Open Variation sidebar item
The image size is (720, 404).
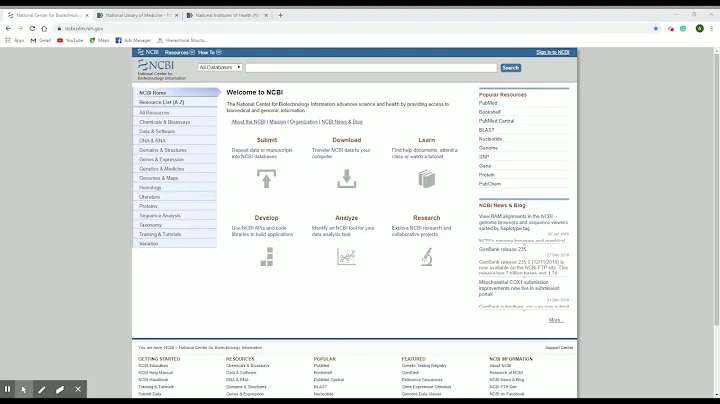click(x=175, y=244)
